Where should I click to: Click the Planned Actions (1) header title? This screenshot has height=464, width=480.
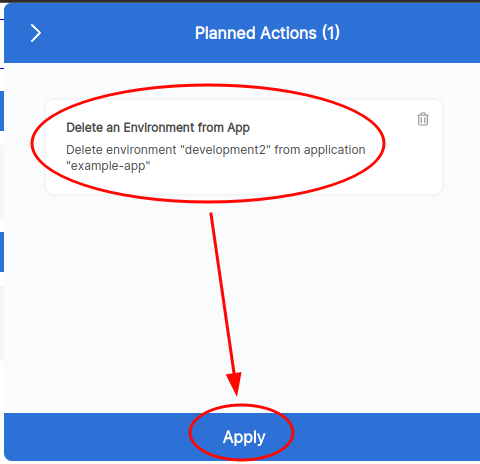coord(267,33)
